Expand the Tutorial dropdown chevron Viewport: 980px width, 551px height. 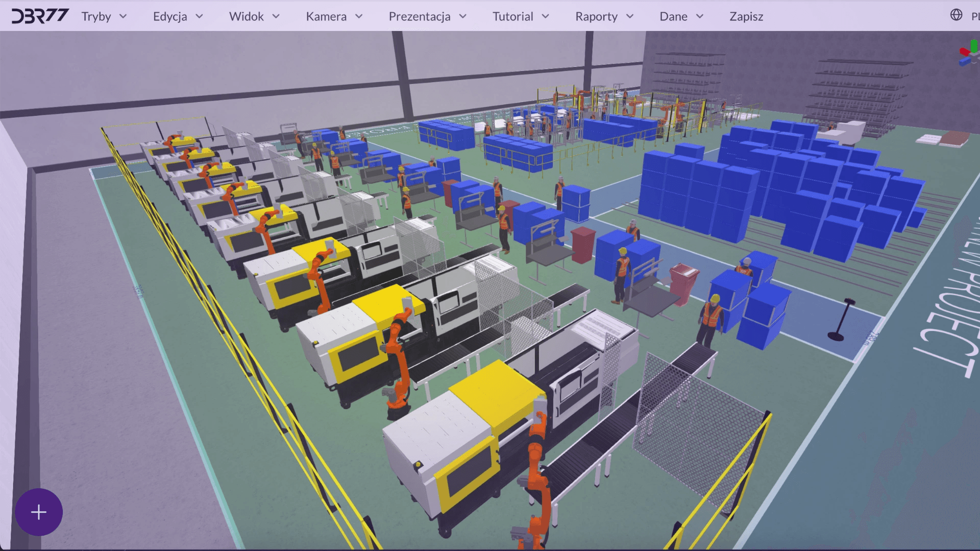coord(546,16)
